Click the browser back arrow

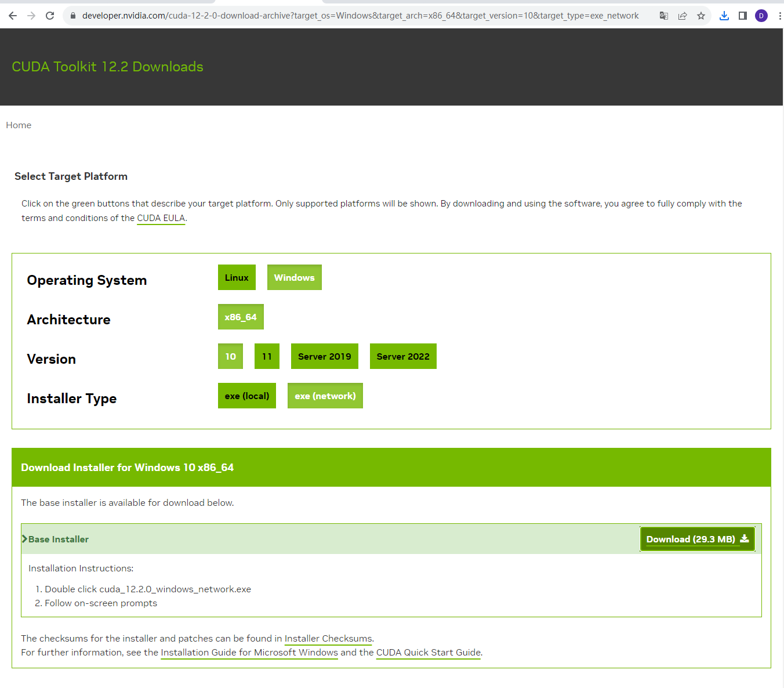(x=13, y=16)
